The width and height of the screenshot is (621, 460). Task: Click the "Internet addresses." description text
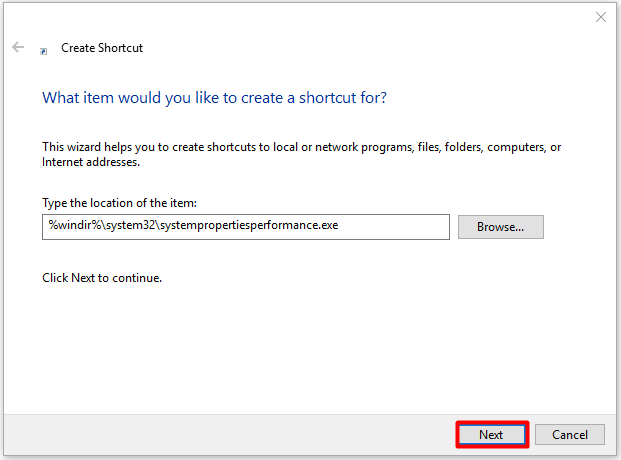[x=91, y=162]
